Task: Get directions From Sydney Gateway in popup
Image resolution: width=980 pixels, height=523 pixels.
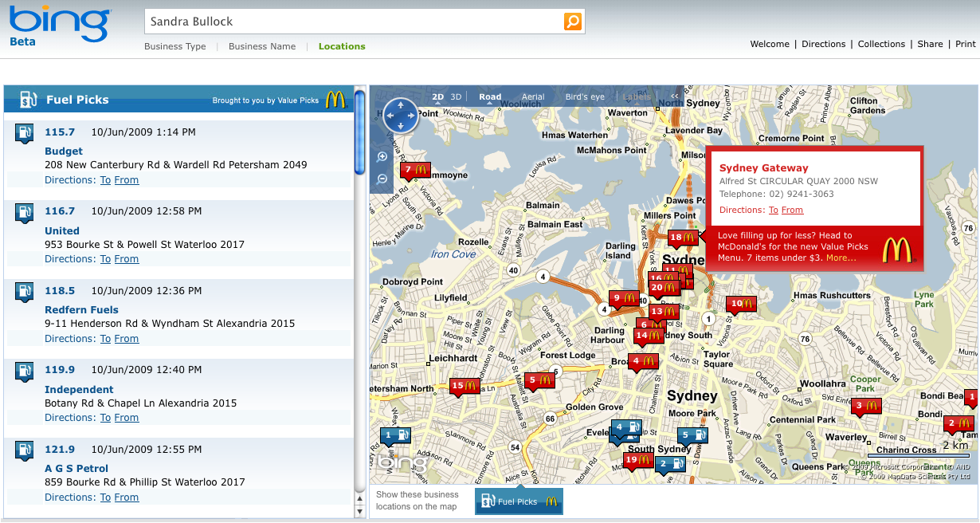Action: point(793,210)
